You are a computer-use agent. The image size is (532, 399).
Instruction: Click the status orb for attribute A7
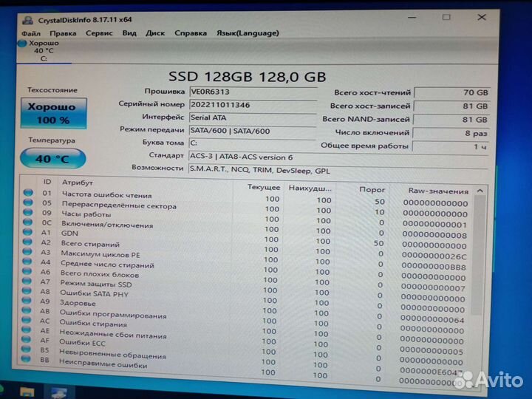tap(27, 282)
